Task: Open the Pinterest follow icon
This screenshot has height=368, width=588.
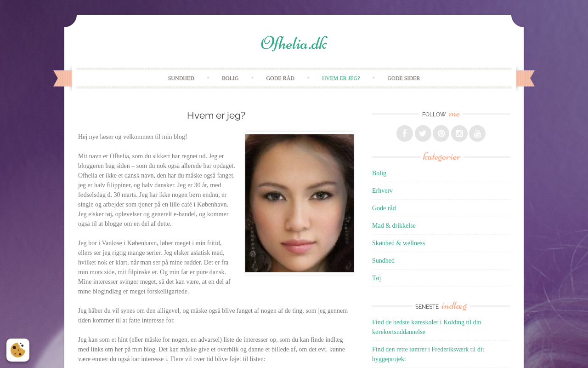Action: (441, 133)
